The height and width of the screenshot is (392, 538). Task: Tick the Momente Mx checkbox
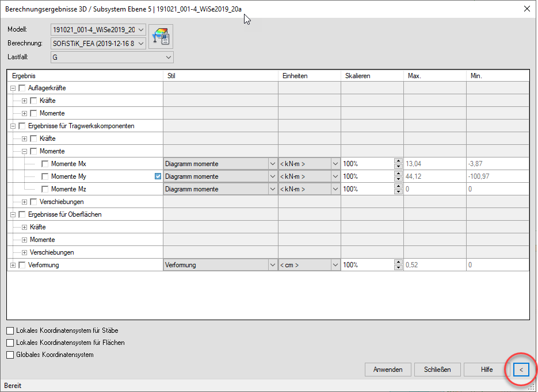[x=45, y=164]
